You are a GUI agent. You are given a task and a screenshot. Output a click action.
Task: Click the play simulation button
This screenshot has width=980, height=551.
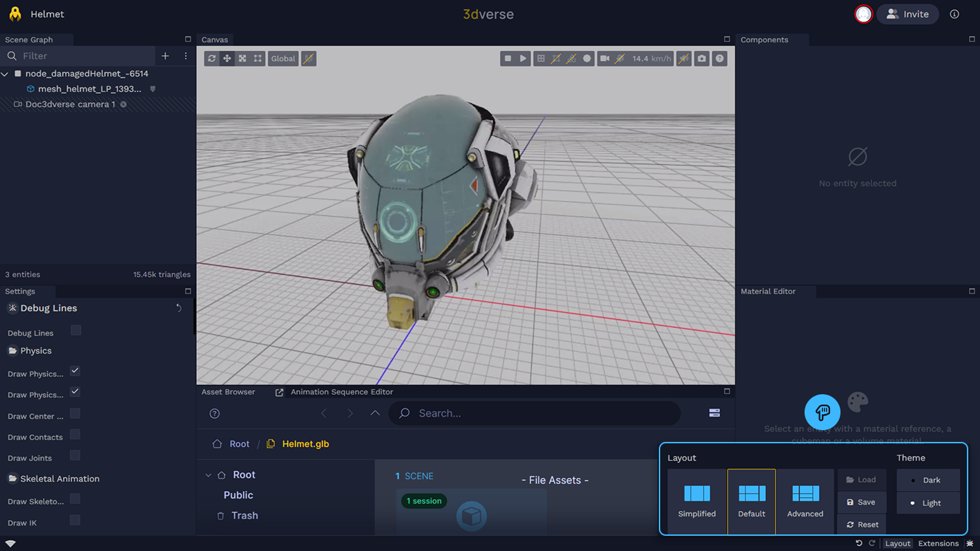point(523,59)
